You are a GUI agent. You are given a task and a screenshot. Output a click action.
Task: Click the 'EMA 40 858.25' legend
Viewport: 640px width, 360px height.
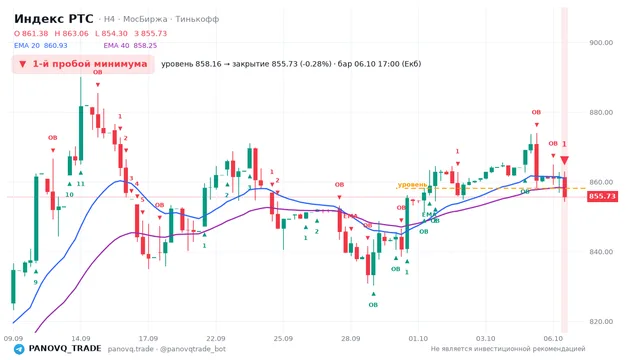(x=130, y=46)
